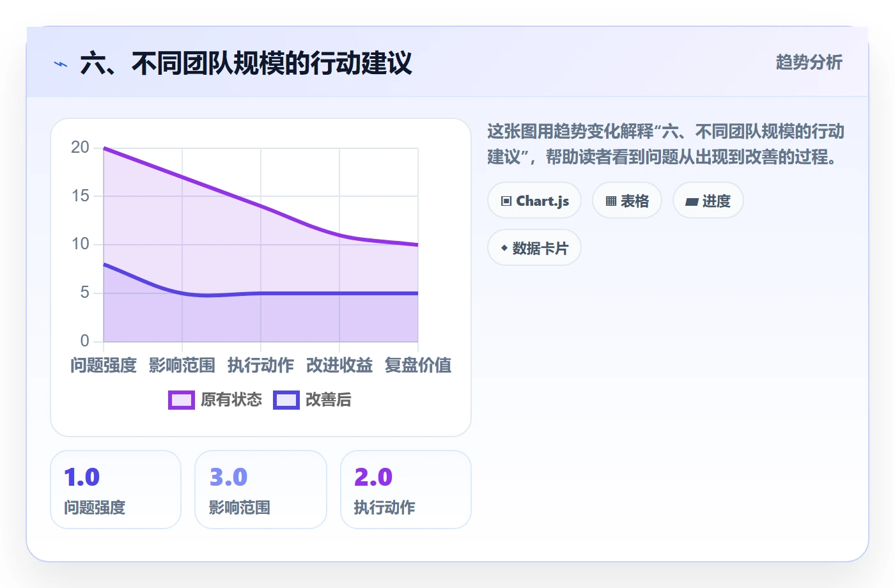Click the 问题强度 x-axis label
Viewport: 895px width, 588px height.
(104, 366)
